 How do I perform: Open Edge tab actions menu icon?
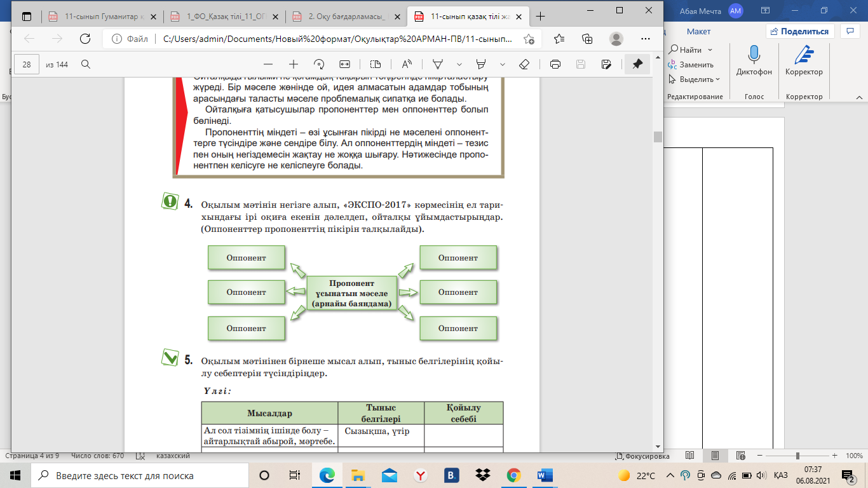pyautogui.click(x=27, y=17)
